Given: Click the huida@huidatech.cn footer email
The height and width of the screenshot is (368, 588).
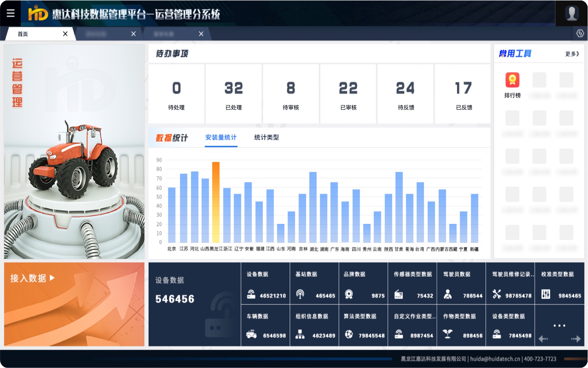Looking at the screenshot, I should [495, 359].
